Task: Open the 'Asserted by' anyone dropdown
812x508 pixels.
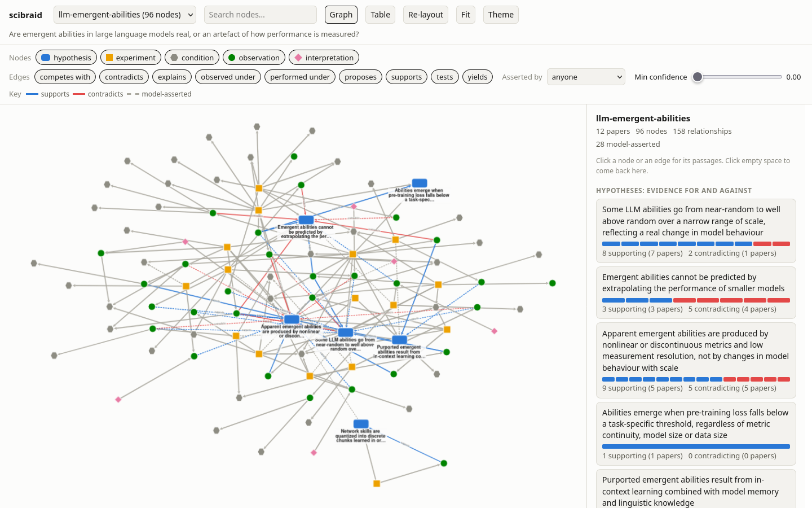Action: click(586, 77)
